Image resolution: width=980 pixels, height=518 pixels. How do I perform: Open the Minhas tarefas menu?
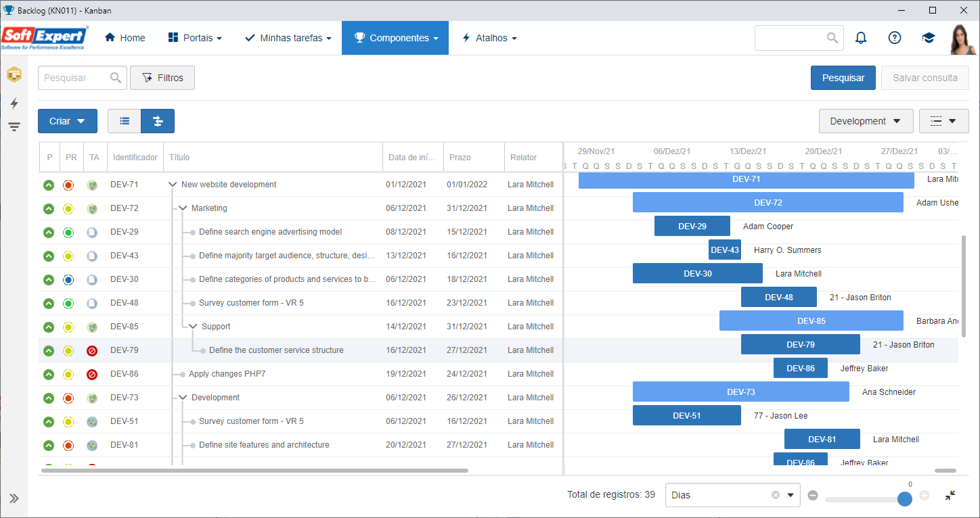click(x=288, y=38)
